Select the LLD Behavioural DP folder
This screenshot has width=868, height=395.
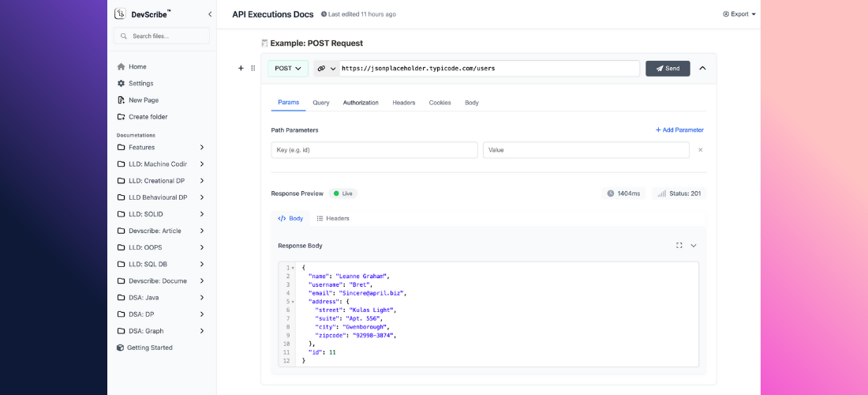coord(162,197)
